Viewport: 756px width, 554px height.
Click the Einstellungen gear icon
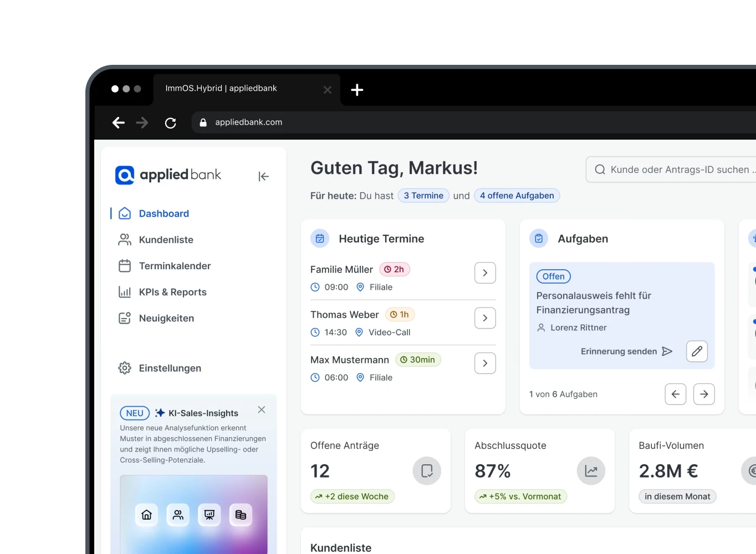tap(125, 368)
